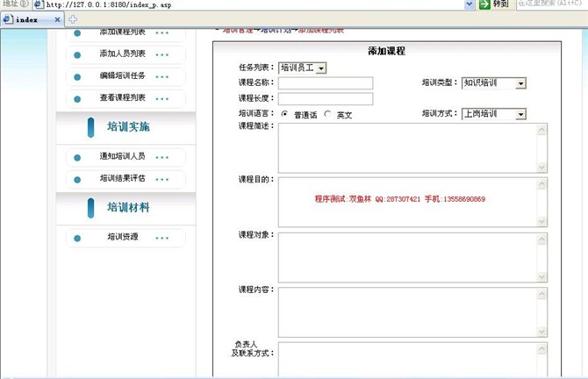Click the search box at the top right

[x=552, y=4]
